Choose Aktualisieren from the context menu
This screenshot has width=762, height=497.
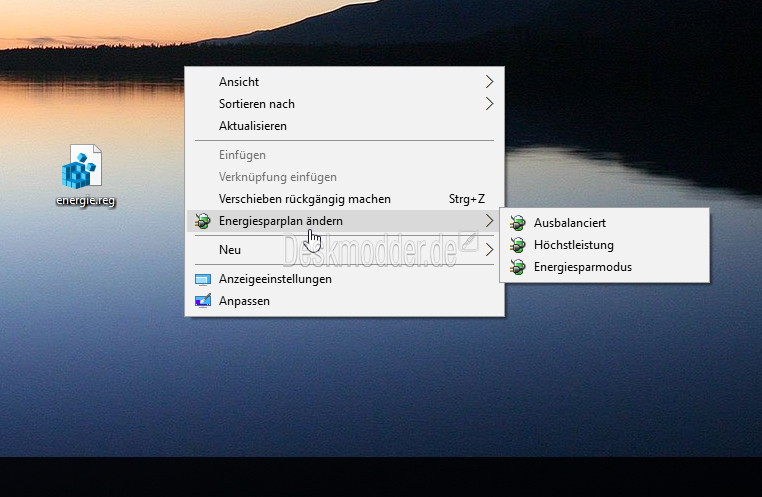(x=253, y=126)
